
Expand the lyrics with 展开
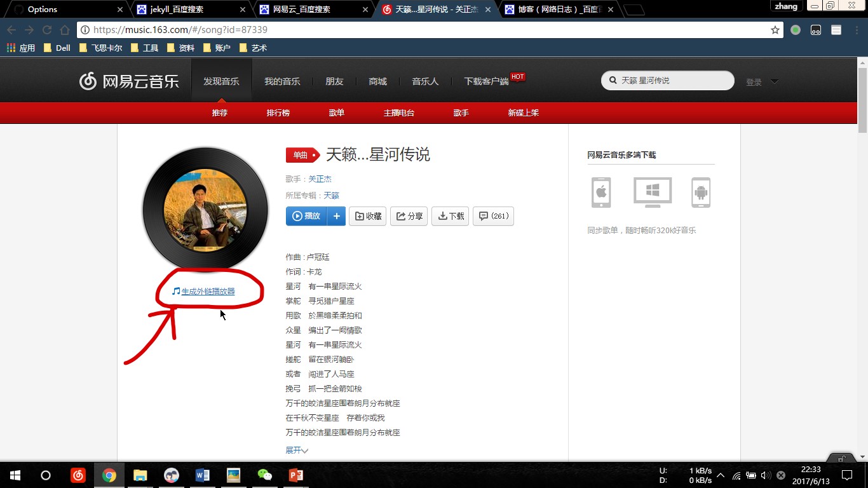pyautogui.click(x=296, y=450)
